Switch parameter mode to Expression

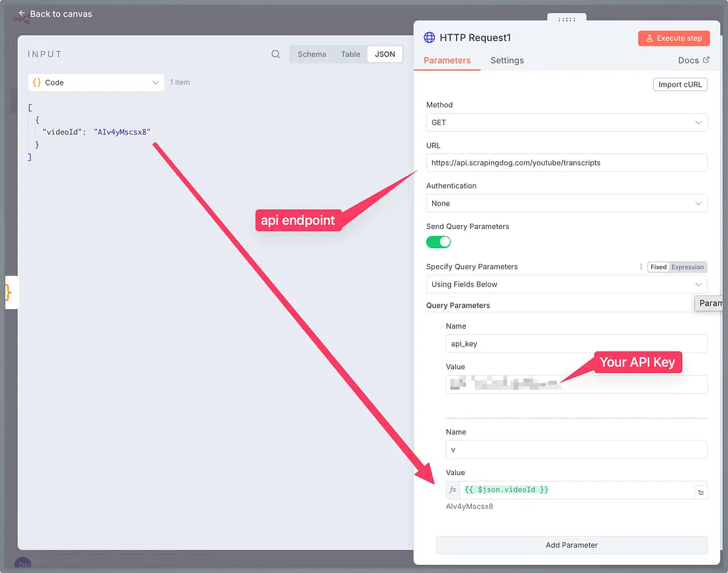click(x=688, y=267)
